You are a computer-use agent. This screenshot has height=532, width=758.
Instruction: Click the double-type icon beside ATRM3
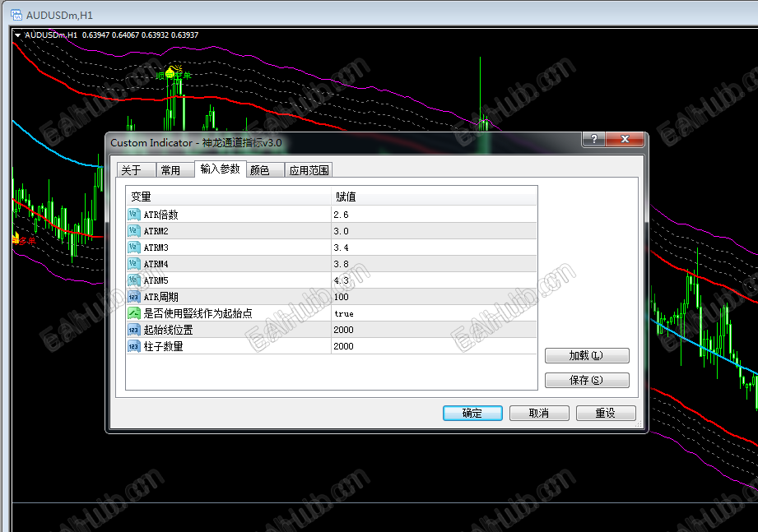134,247
